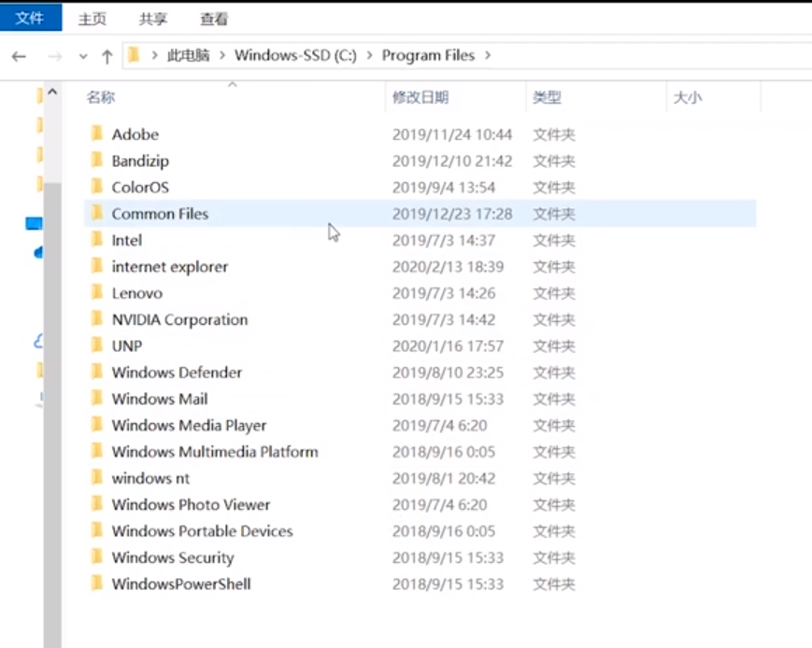Click 此电脑 in the address bar
812x648 pixels.
(x=189, y=55)
